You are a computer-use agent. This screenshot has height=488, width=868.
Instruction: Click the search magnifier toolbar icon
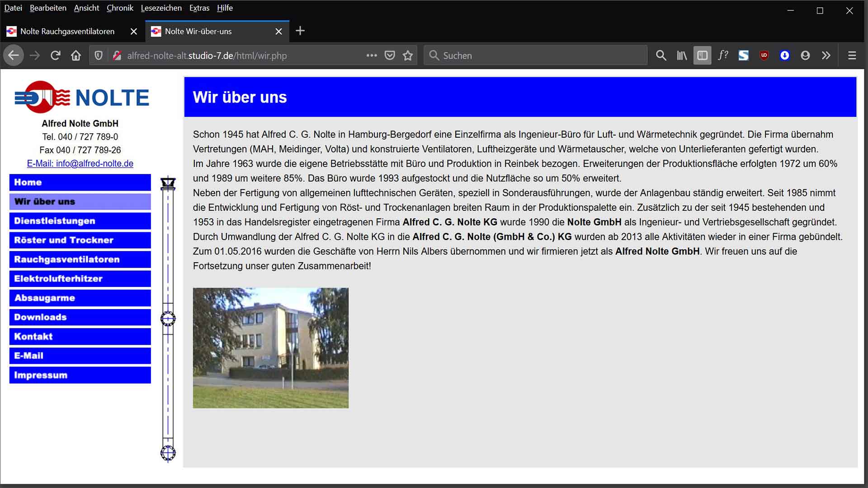tap(661, 56)
